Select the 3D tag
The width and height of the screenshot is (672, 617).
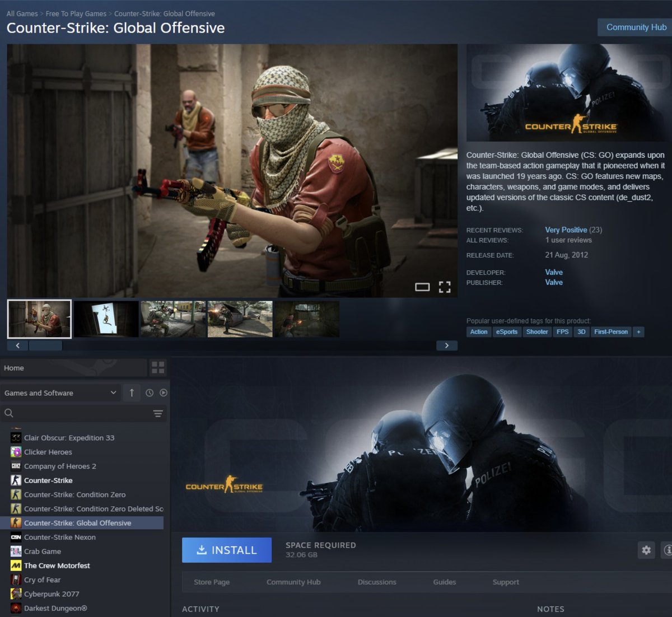coord(581,332)
